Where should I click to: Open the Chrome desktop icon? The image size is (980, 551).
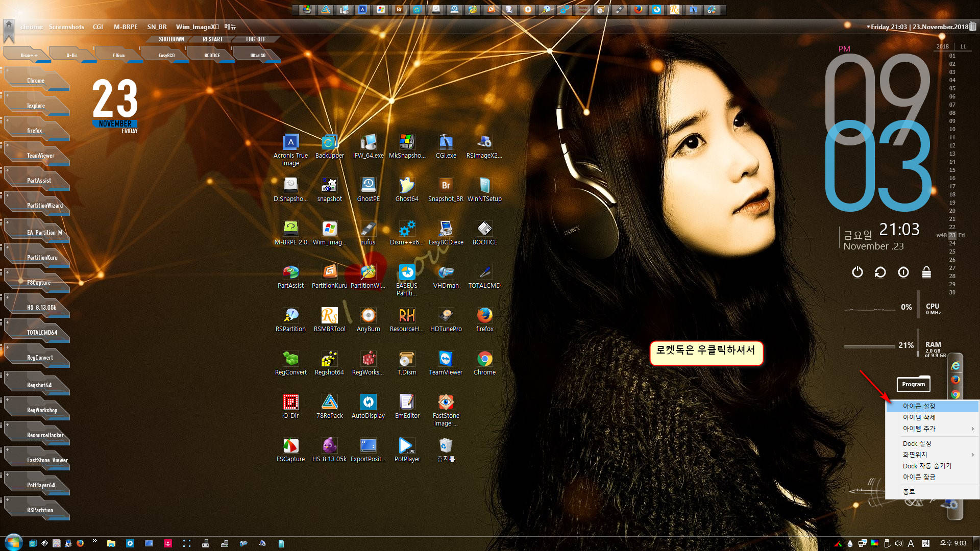click(x=484, y=363)
